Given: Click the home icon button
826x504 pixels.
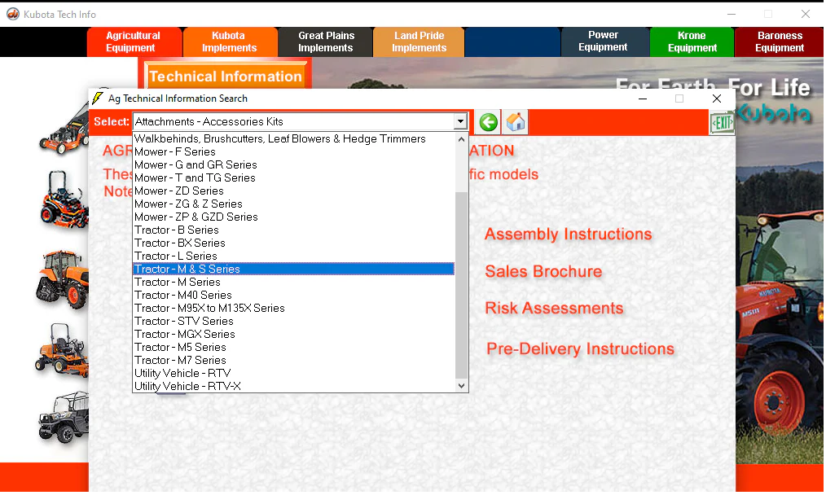Looking at the screenshot, I should click(515, 122).
